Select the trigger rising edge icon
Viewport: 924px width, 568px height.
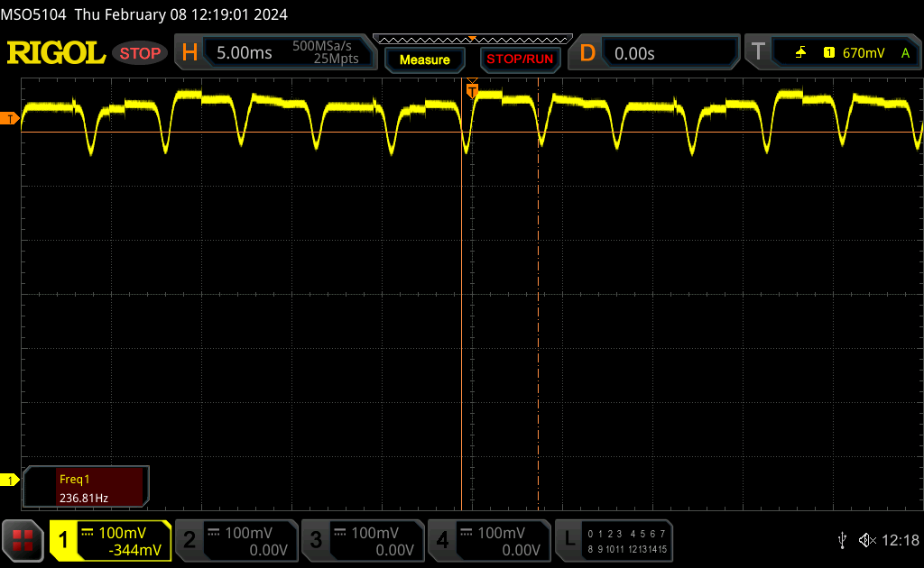click(x=800, y=53)
